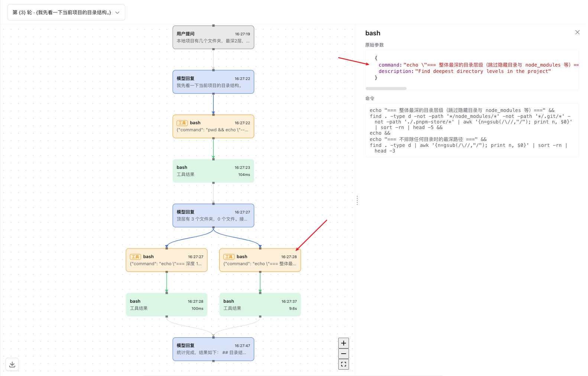Select the 用户提问 node at 16:27:19
This screenshot has width=588, height=376.
coord(213,37)
